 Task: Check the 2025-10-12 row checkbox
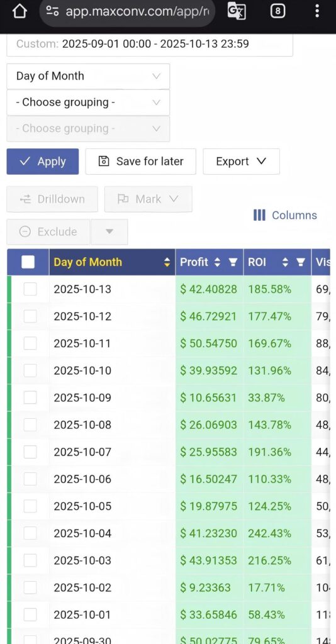[x=30, y=316]
